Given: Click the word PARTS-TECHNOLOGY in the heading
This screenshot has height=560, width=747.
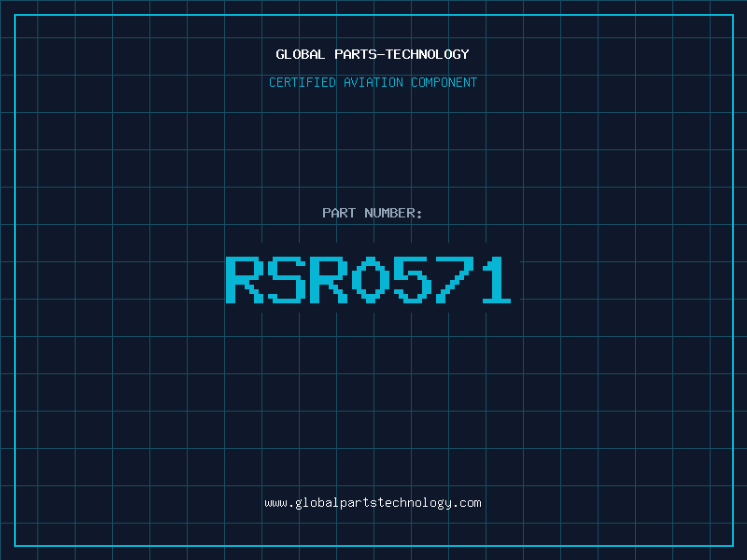Looking at the screenshot, I should tap(402, 54).
